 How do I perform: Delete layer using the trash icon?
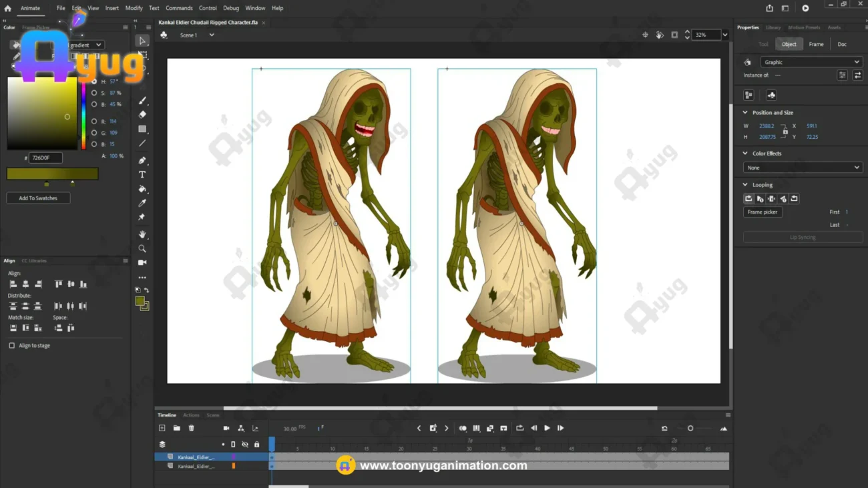191,429
